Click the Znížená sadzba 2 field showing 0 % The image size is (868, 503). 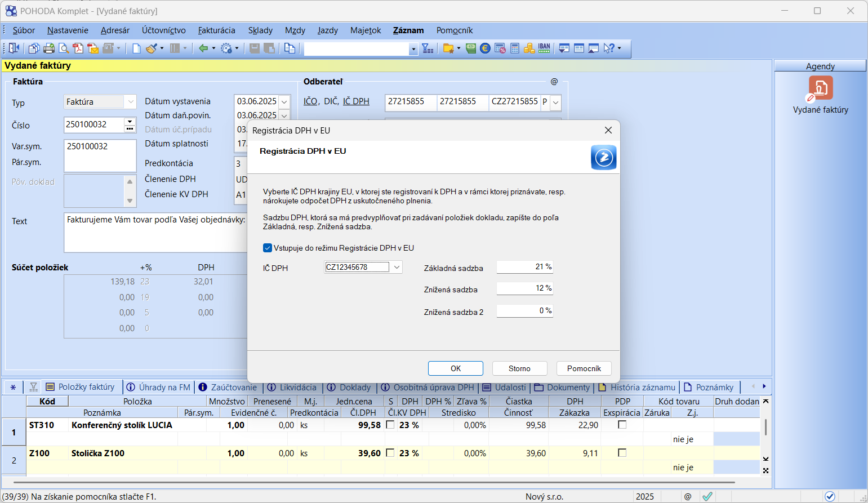point(524,310)
